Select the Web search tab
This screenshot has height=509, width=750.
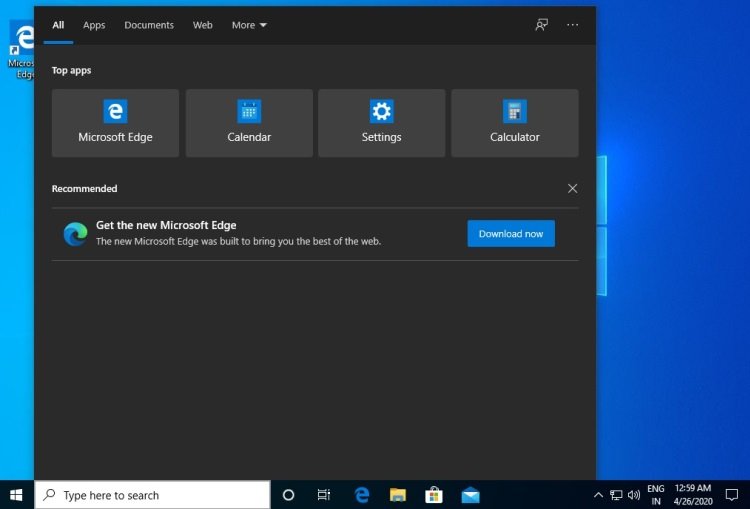click(202, 25)
